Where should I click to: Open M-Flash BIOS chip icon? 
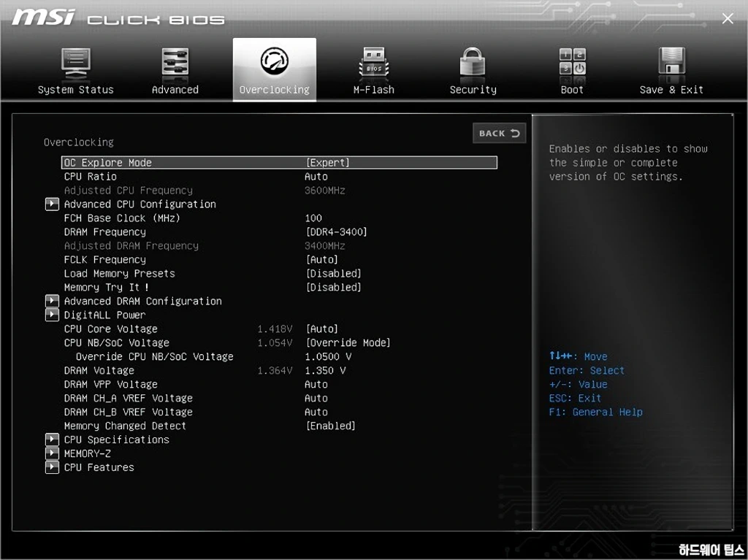[373, 63]
